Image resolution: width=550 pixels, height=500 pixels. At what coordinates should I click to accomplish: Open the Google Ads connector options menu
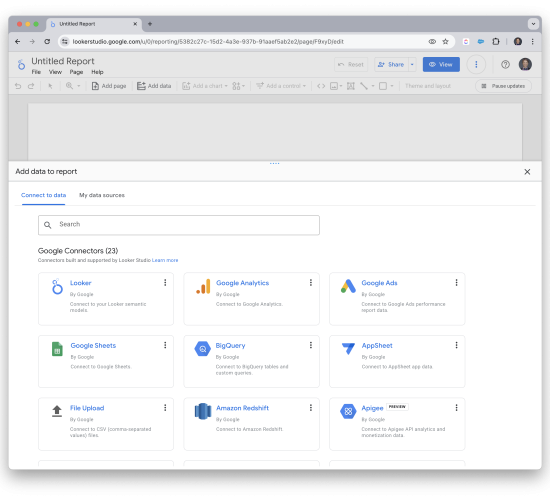pyautogui.click(x=456, y=282)
